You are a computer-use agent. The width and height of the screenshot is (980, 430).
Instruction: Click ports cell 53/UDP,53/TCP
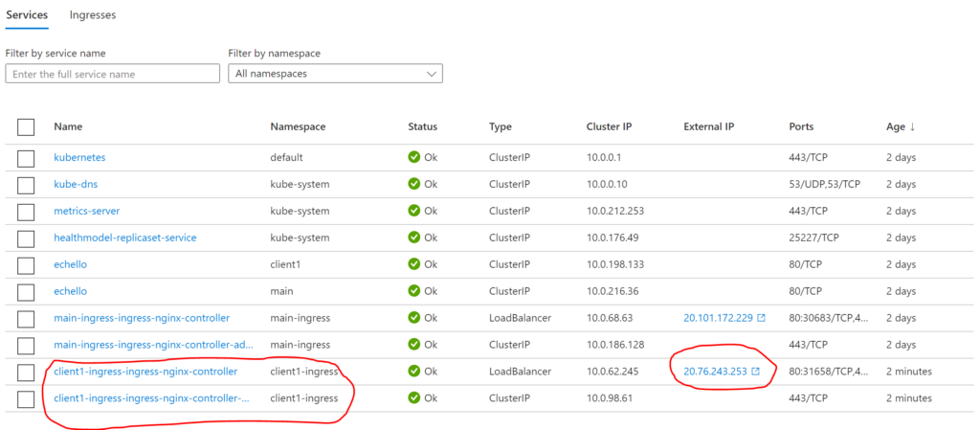[825, 185]
